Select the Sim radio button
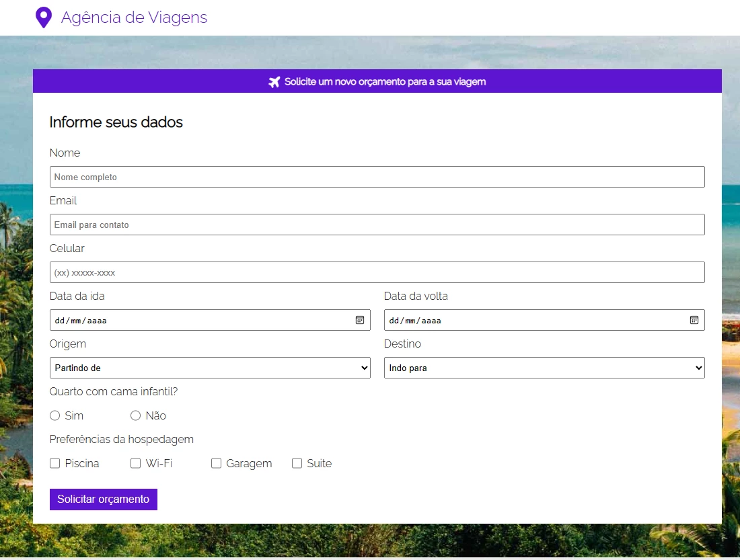740x560 pixels. point(54,415)
